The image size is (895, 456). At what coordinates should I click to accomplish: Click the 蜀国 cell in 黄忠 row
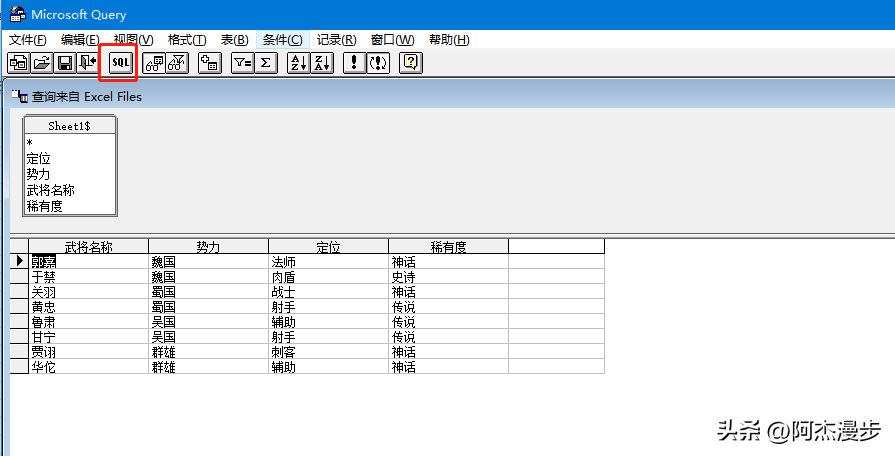coord(208,306)
